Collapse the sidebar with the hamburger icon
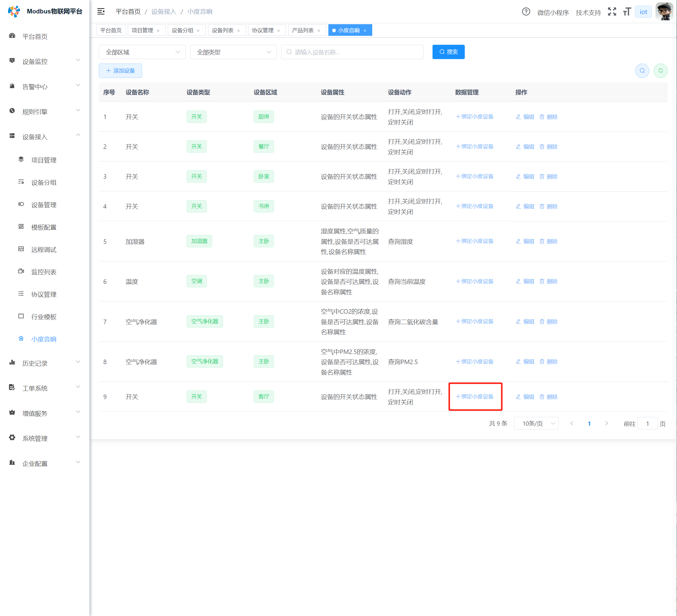Image resolution: width=677 pixels, height=616 pixels. click(x=101, y=12)
